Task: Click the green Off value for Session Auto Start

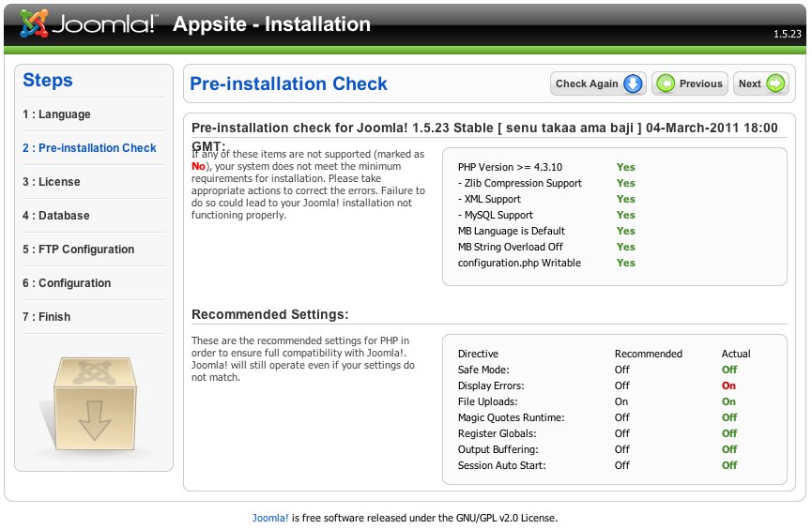Action: 729,465
